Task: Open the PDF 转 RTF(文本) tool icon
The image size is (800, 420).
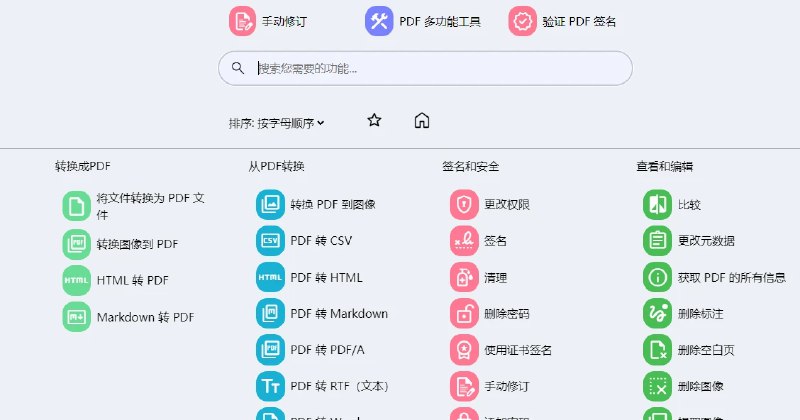Action: [x=270, y=386]
